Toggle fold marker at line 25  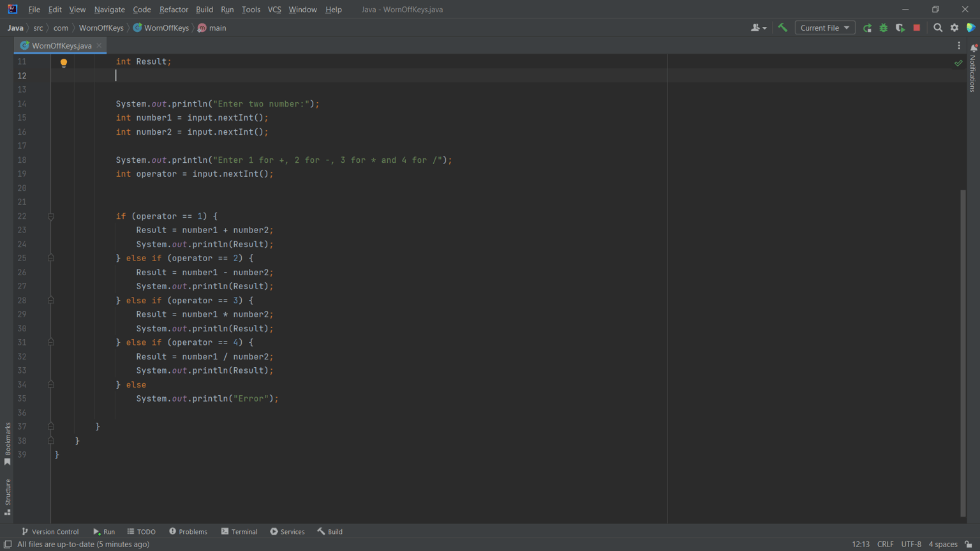pyautogui.click(x=51, y=259)
